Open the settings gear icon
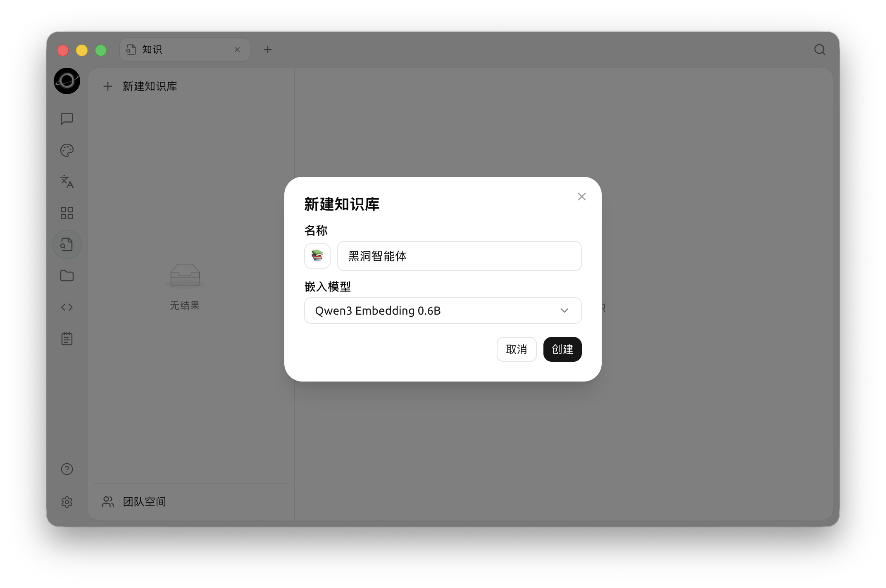 (67, 502)
